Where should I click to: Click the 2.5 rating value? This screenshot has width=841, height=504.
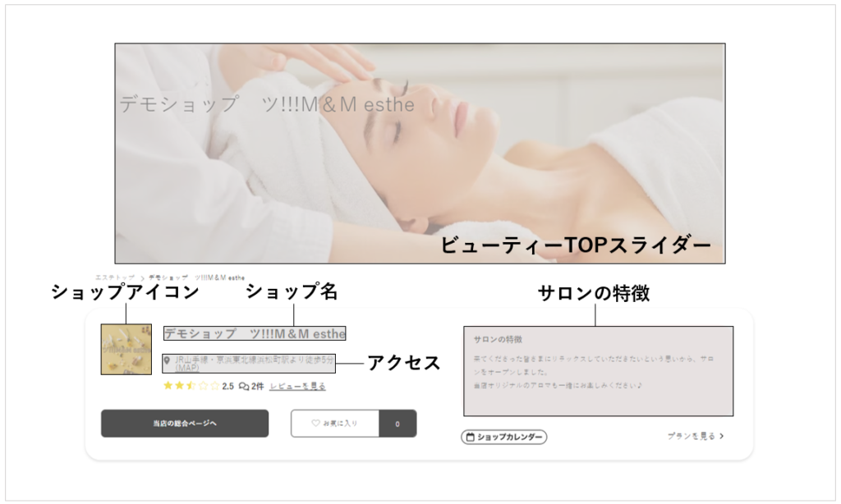228,386
